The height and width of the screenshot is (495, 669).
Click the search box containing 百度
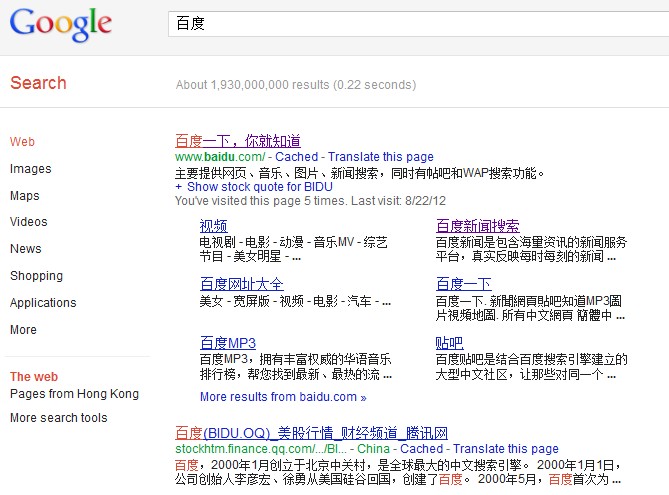coord(418,24)
